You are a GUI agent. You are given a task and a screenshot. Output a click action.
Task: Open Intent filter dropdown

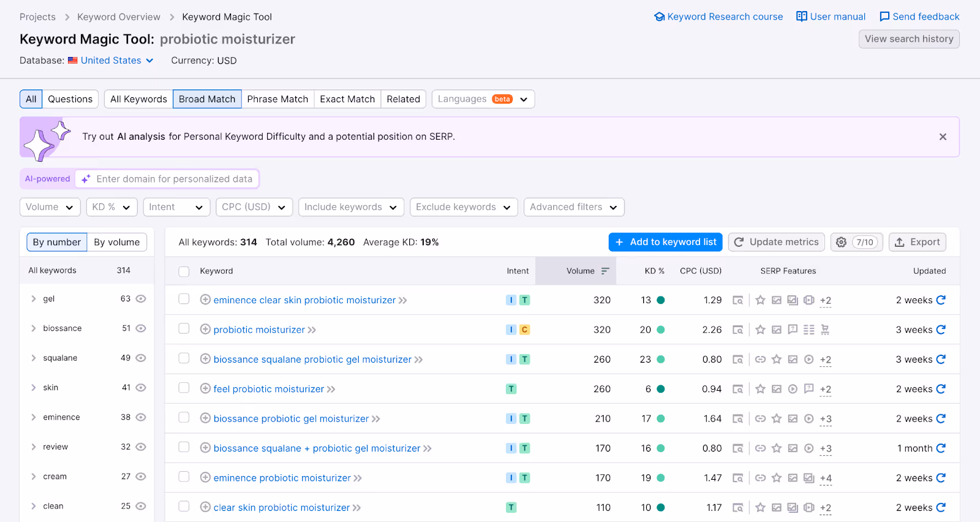176,207
